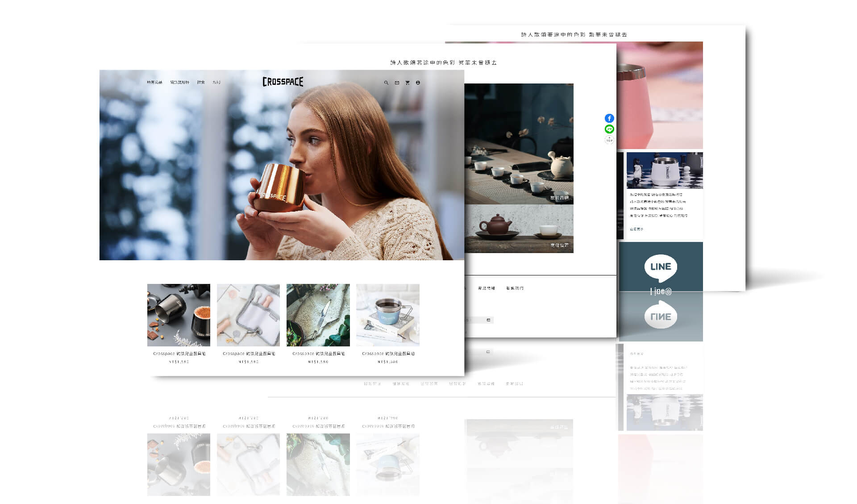Click the middle page headline text
This screenshot has width=857, height=504.
point(443,62)
